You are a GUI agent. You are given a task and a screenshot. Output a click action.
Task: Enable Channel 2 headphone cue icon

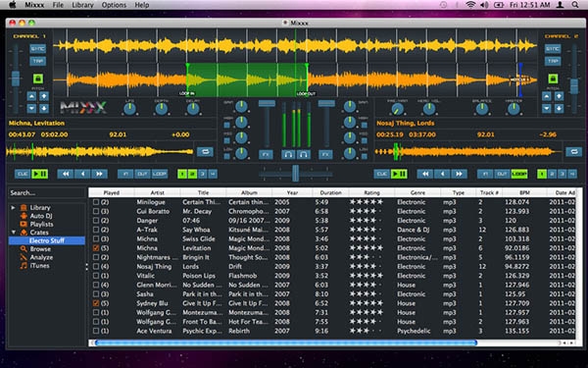304,154
